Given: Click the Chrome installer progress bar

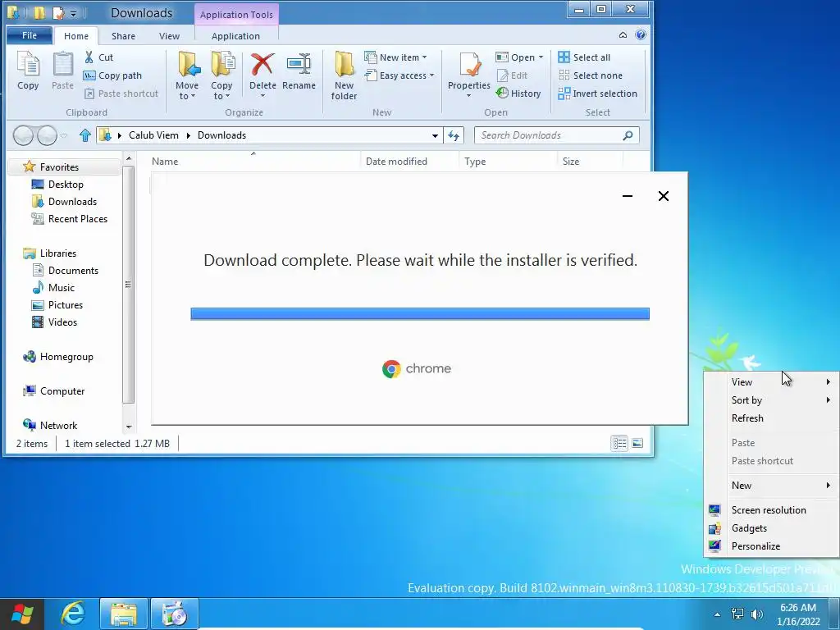Looking at the screenshot, I should pyautogui.click(x=420, y=314).
